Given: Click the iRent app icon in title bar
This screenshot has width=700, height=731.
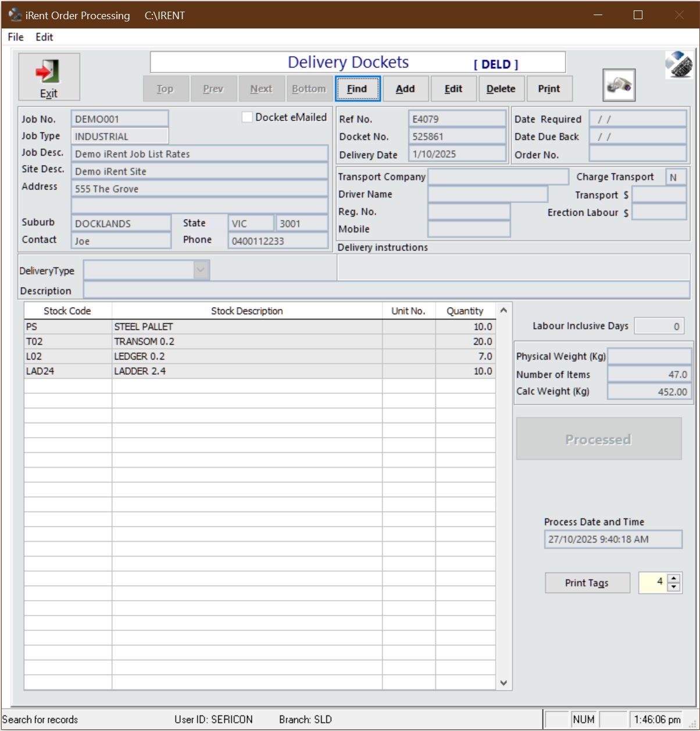Looking at the screenshot, I should coord(15,15).
